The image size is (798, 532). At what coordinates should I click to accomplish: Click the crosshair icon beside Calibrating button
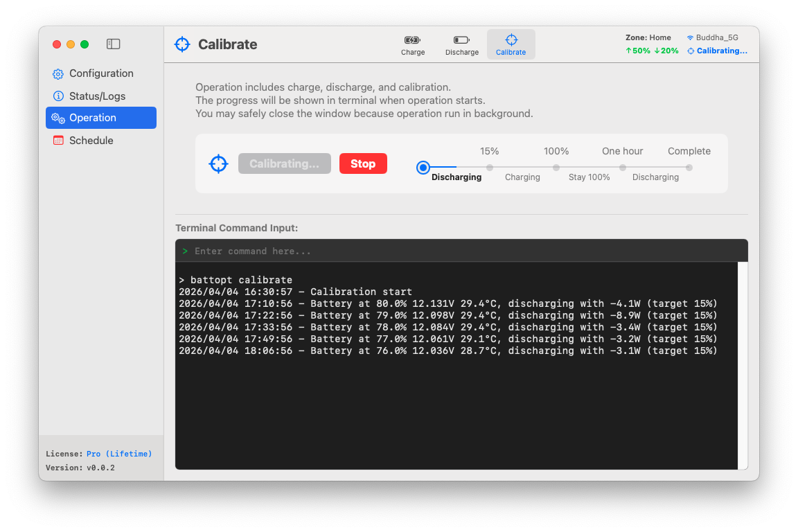[218, 164]
